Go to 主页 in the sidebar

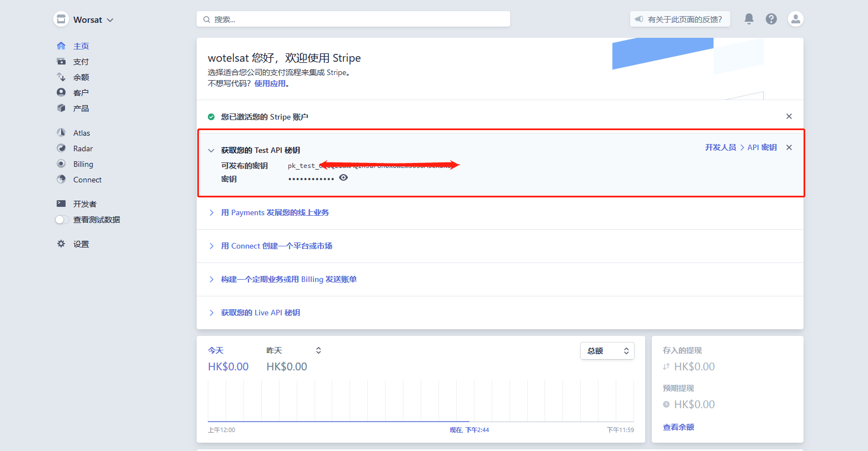(x=81, y=46)
